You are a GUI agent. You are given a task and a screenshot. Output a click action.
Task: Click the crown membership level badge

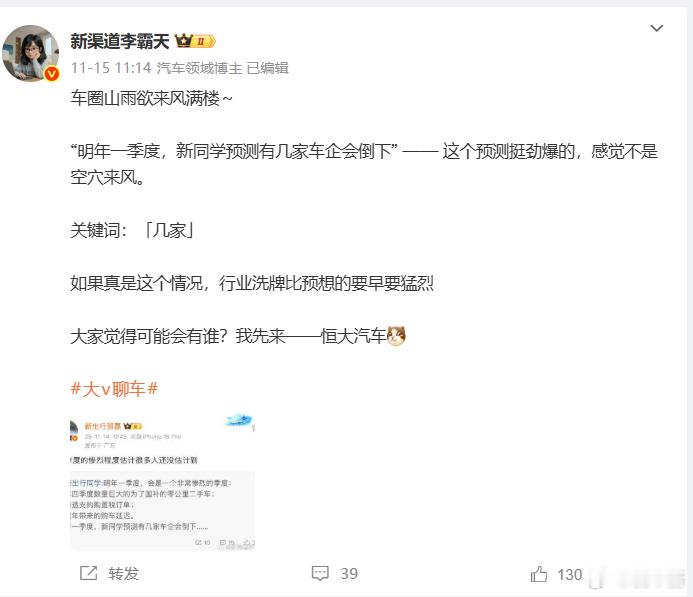pyautogui.click(x=195, y=41)
